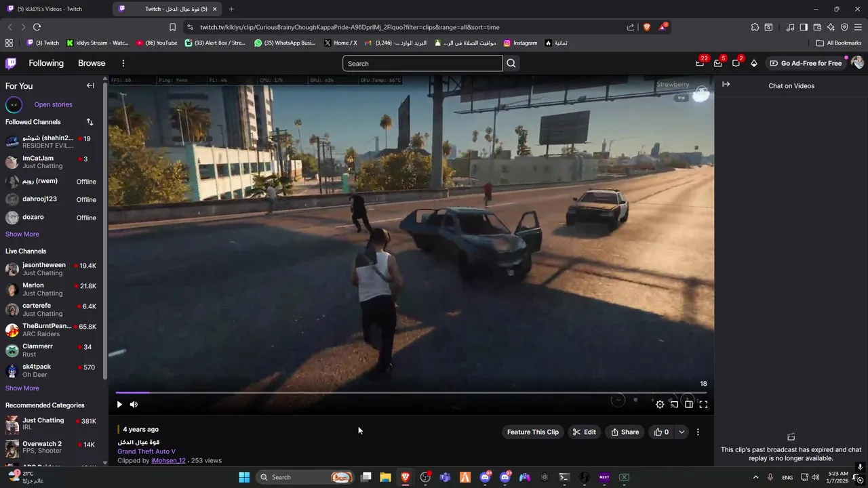Play the clip video
868x488 pixels.
point(119,405)
